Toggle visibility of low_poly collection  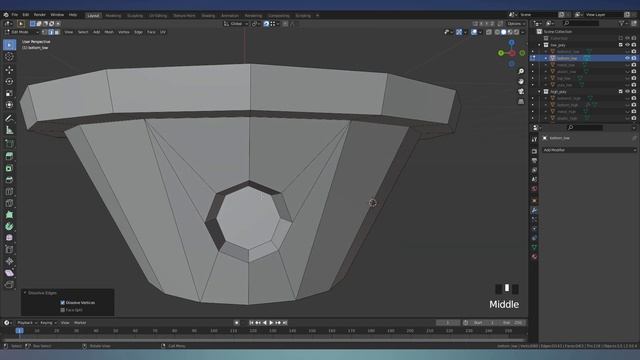627,45
